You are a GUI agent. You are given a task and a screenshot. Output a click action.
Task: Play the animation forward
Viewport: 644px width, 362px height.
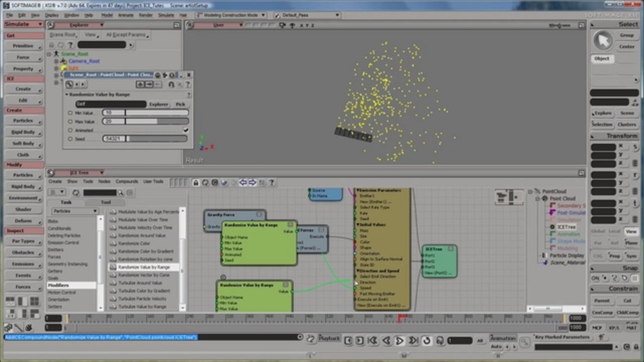pos(399,341)
